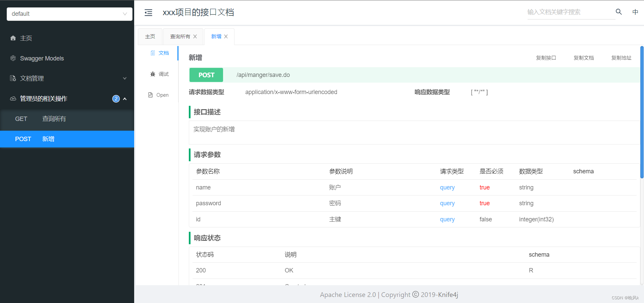The image size is (644, 303).
Task: Click query in the password row
Action: click(447, 203)
